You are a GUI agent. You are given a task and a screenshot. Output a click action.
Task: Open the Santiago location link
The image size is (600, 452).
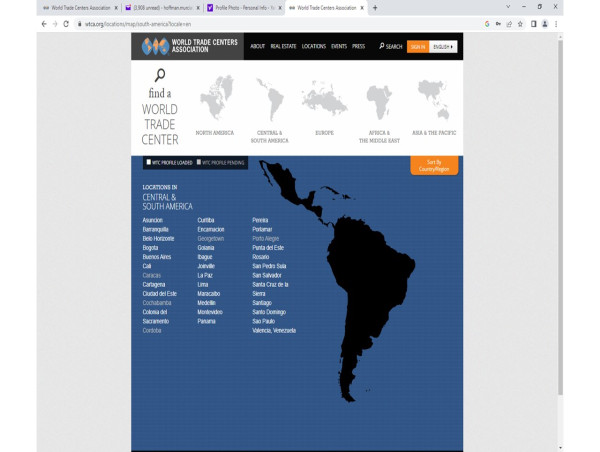pos(262,303)
